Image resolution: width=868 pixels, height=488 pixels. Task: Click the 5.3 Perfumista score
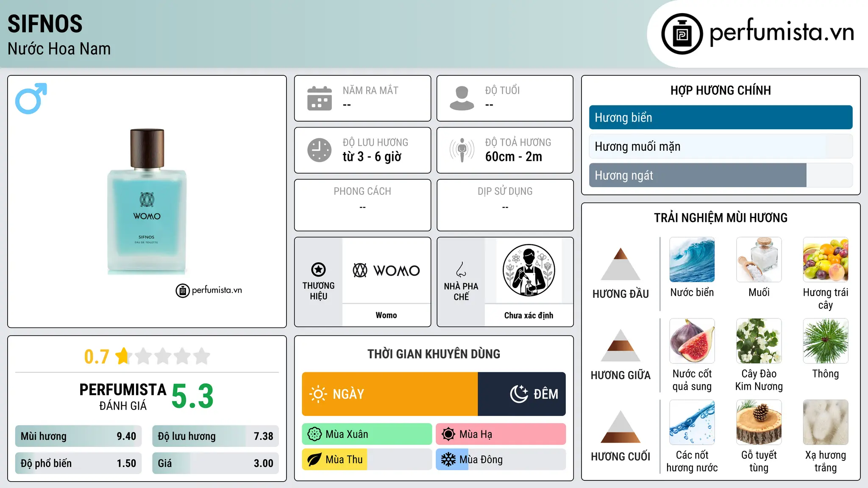pos(192,396)
